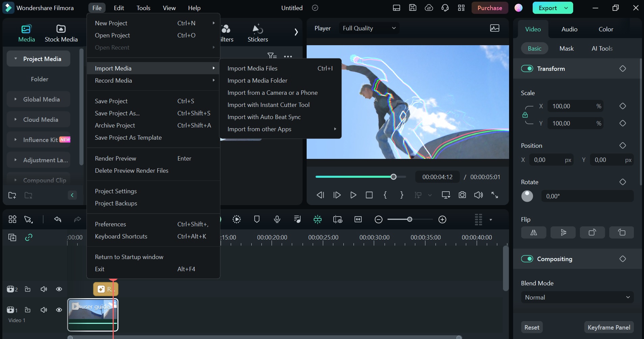Click the zoom out minus icon
The image size is (644, 339).
[x=379, y=220]
